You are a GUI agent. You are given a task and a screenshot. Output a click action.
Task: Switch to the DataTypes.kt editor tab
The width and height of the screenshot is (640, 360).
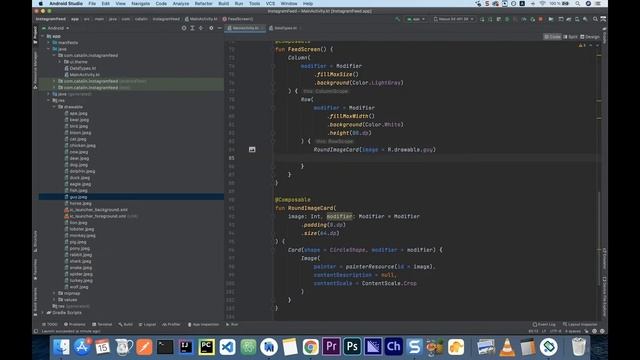point(285,28)
